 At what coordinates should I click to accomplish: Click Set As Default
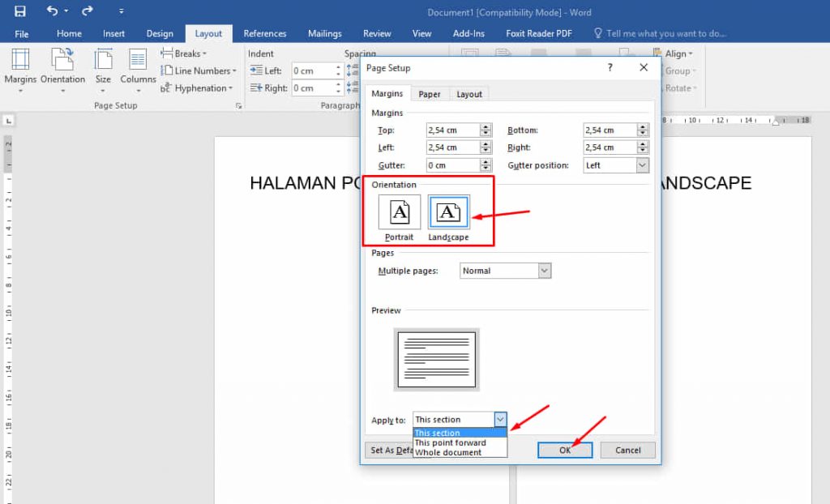click(x=387, y=450)
